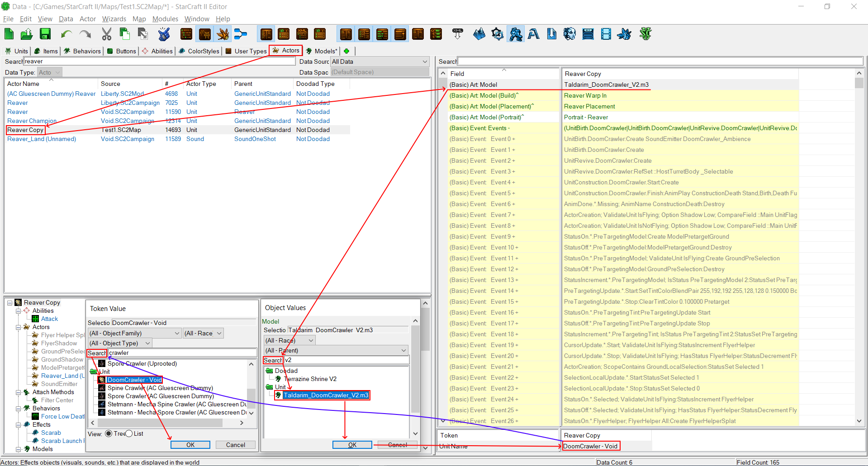This screenshot has width=868, height=466.
Task: Open the Cutscenes module (film strip icon)
Action: click(x=606, y=34)
